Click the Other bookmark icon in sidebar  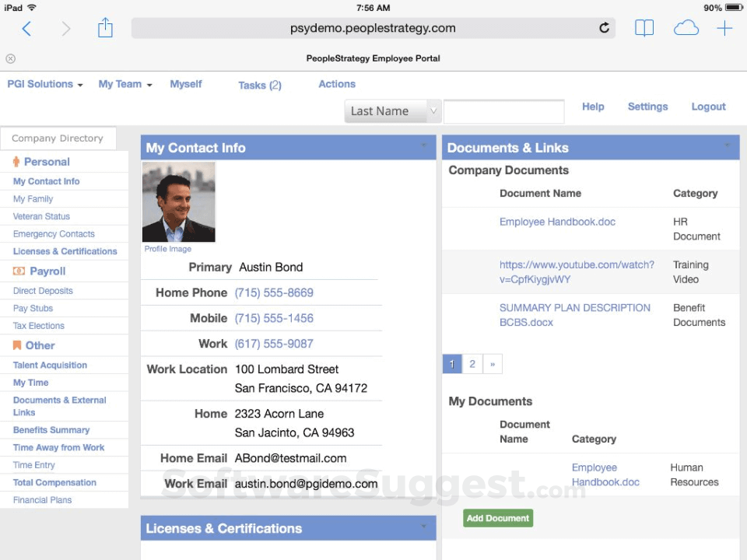[x=18, y=345]
